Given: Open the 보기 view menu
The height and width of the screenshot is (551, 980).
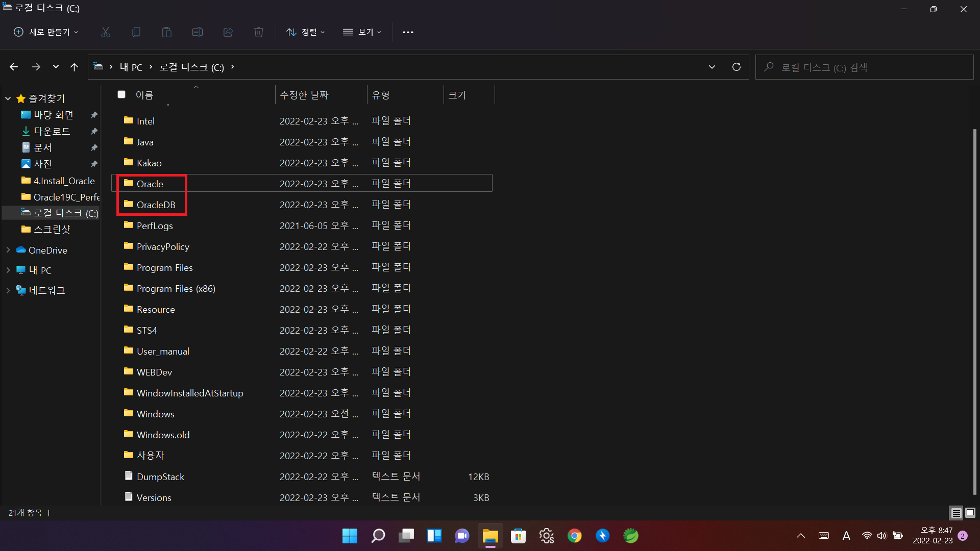Looking at the screenshot, I should pyautogui.click(x=362, y=32).
